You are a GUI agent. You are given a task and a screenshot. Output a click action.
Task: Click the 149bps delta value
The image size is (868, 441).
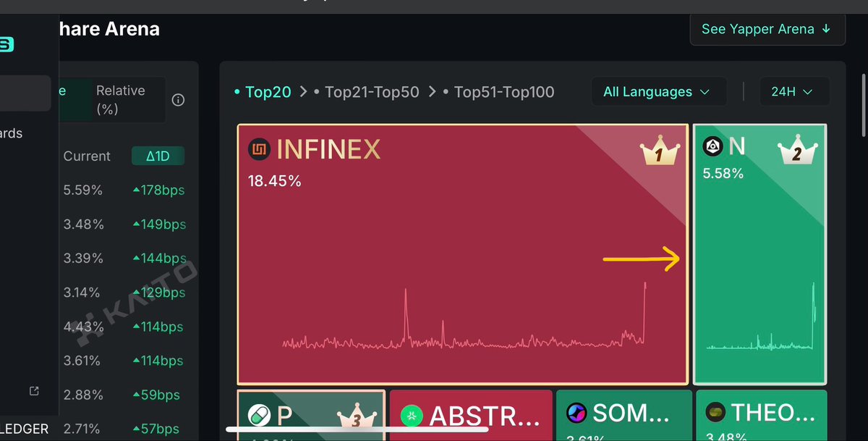pyautogui.click(x=158, y=224)
